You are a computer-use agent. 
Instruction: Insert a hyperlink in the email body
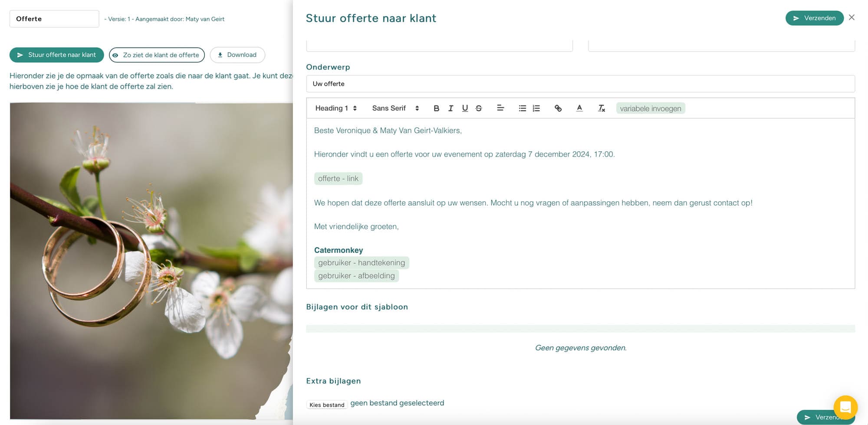coord(558,108)
